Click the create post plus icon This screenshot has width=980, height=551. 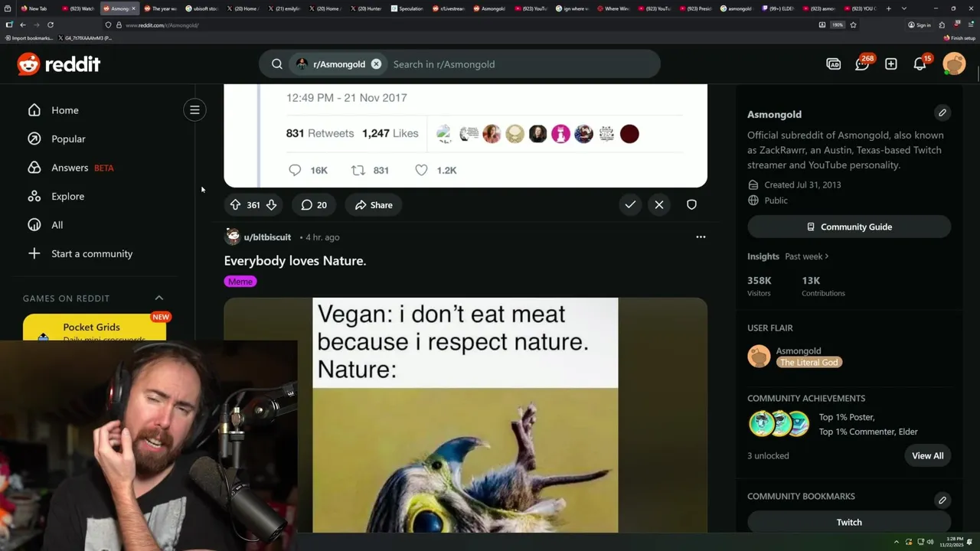891,64
